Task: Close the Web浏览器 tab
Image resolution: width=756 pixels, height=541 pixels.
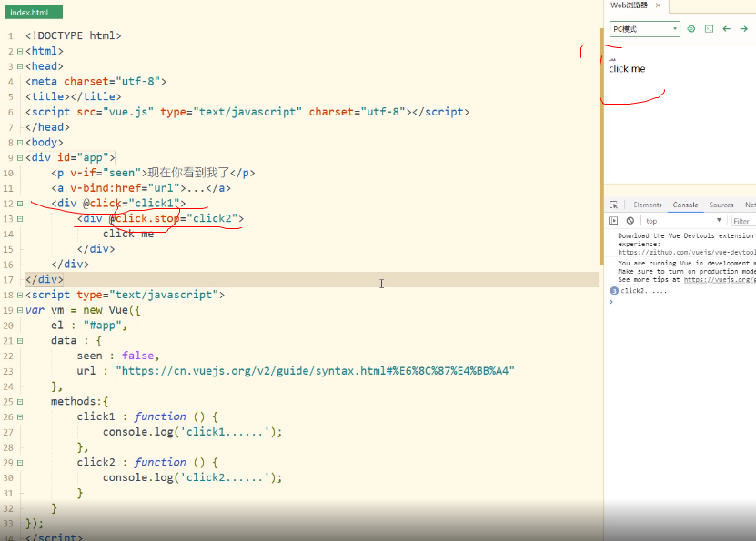Action: point(658,5)
